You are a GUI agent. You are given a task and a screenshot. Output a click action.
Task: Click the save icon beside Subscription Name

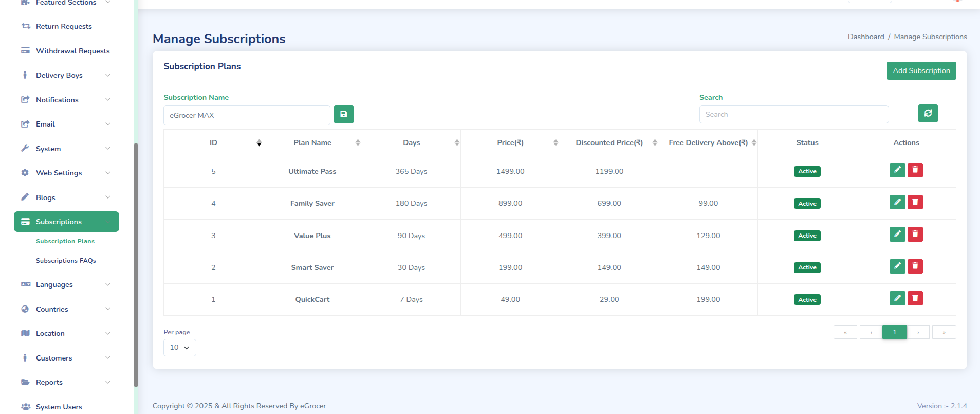coord(343,114)
